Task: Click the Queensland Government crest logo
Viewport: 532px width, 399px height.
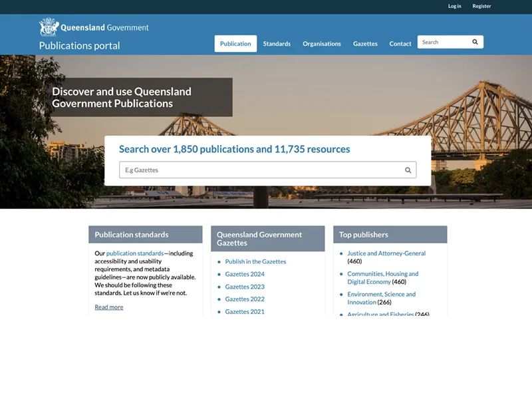Action: (x=49, y=27)
